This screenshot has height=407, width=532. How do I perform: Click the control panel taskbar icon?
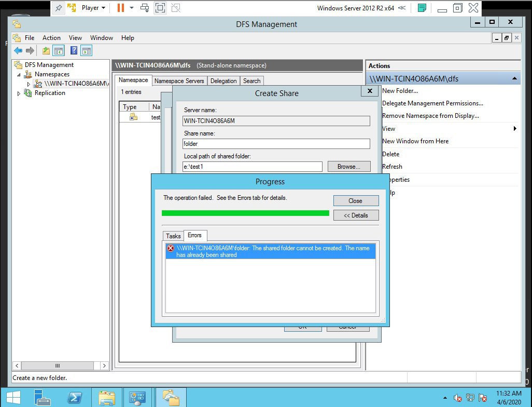coord(137,398)
